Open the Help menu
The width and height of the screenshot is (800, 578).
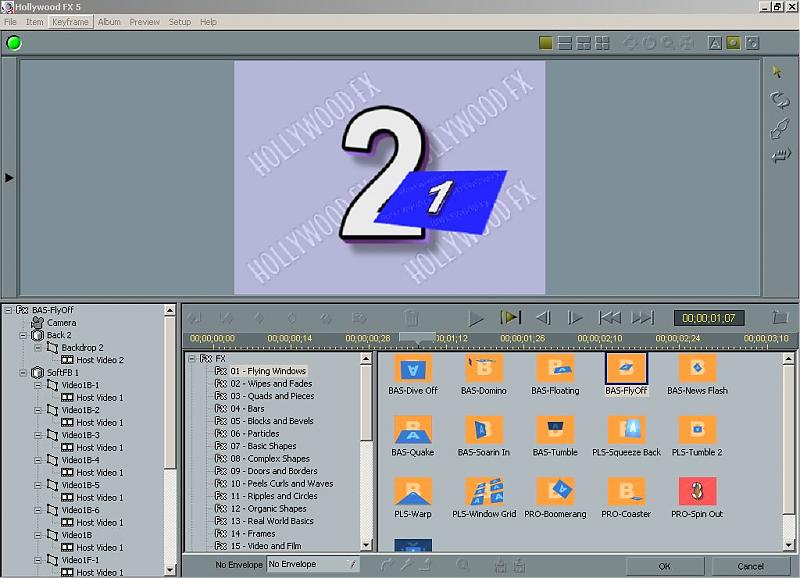[208, 22]
